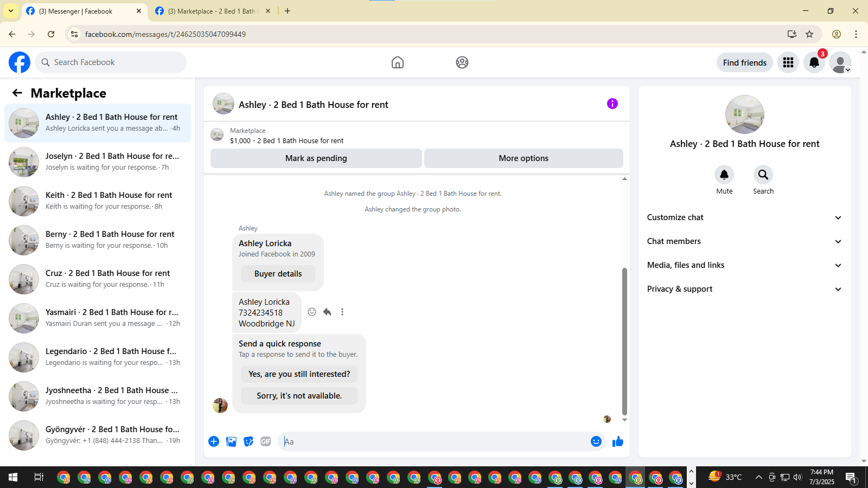
Task: Open listing $1,000 - 2 Bed 1 Bath link
Action: click(286, 140)
